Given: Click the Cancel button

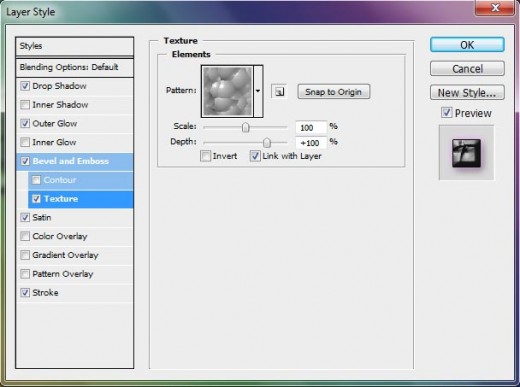Looking at the screenshot, I should [467, 69].
